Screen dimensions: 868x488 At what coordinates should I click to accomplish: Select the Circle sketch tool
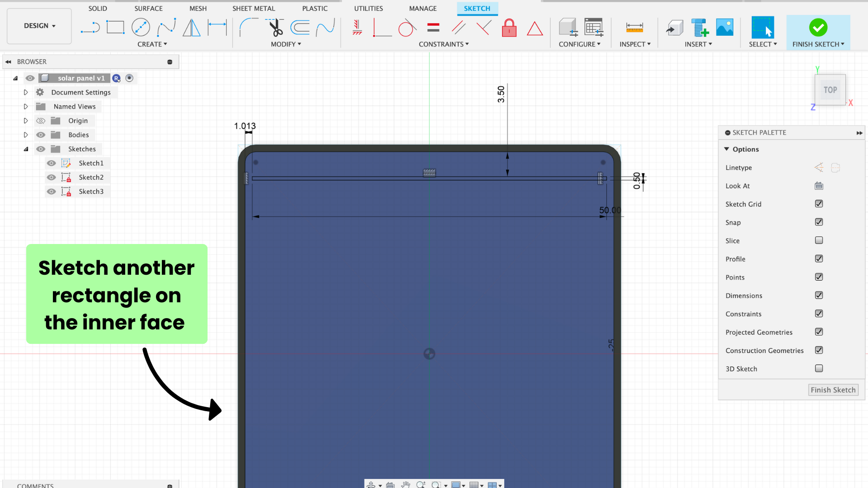(x=141, y=28)
